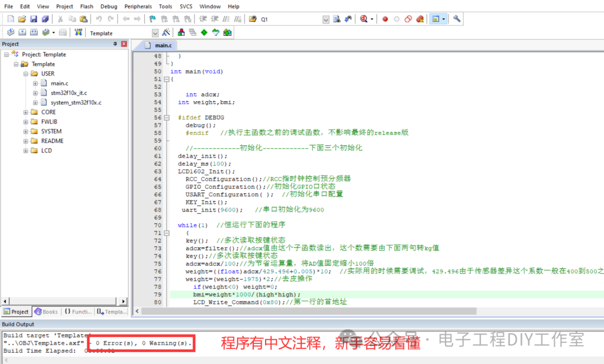Click Project panel scrollbar right arrow
Viewport: 604px width, 364px height.
pos(123,301)
